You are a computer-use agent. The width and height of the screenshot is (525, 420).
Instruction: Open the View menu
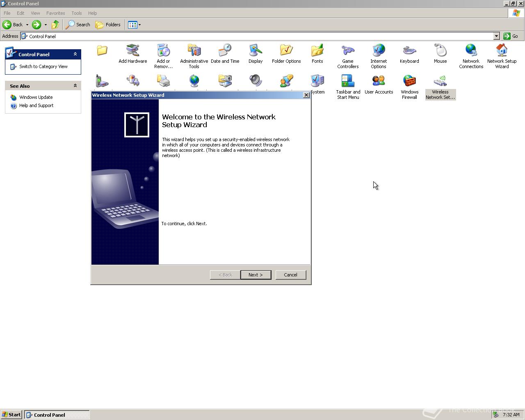pyautogui.click(x=35, y=13)
